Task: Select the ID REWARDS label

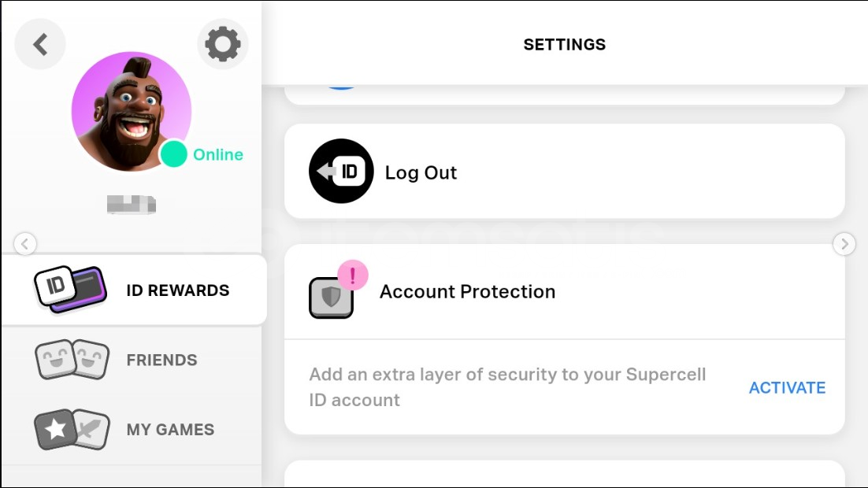Action: click(x=178, y=290)
